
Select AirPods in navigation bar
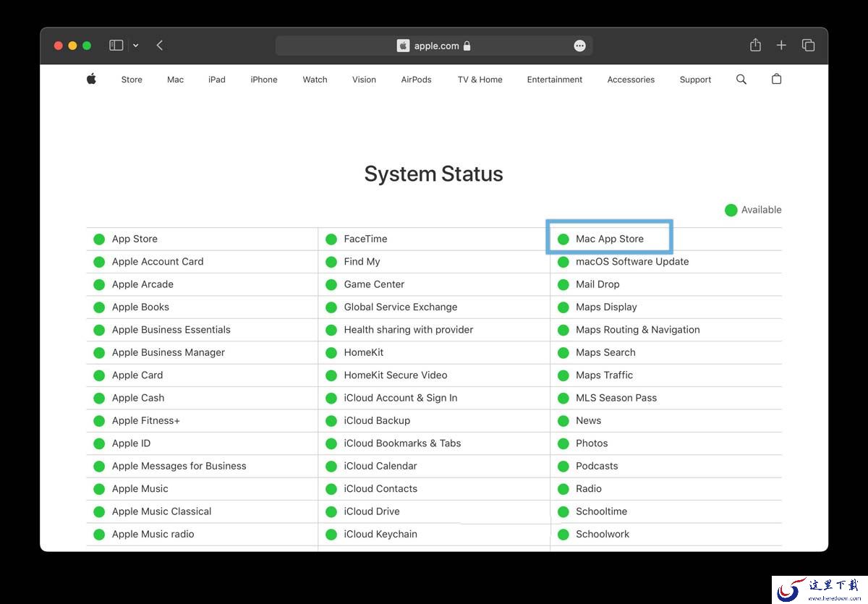(x=416, y=80)
